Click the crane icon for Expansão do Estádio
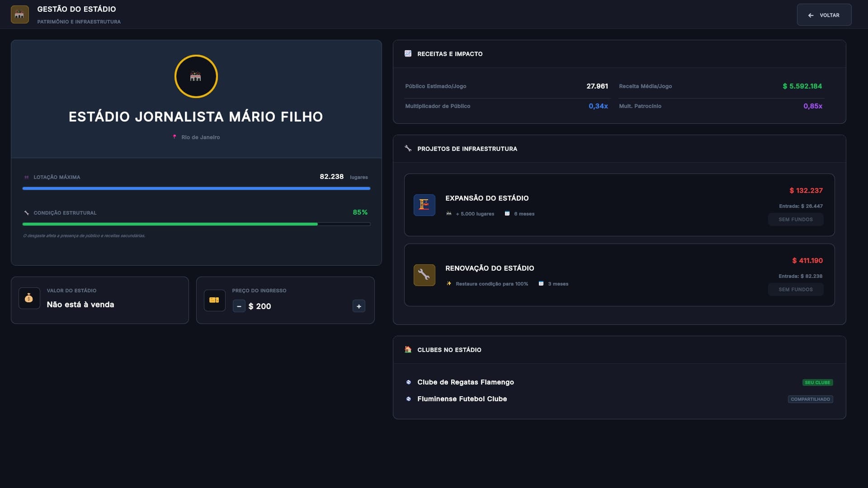Viewport: 868px width, 488px height. (x=424, y=205)
